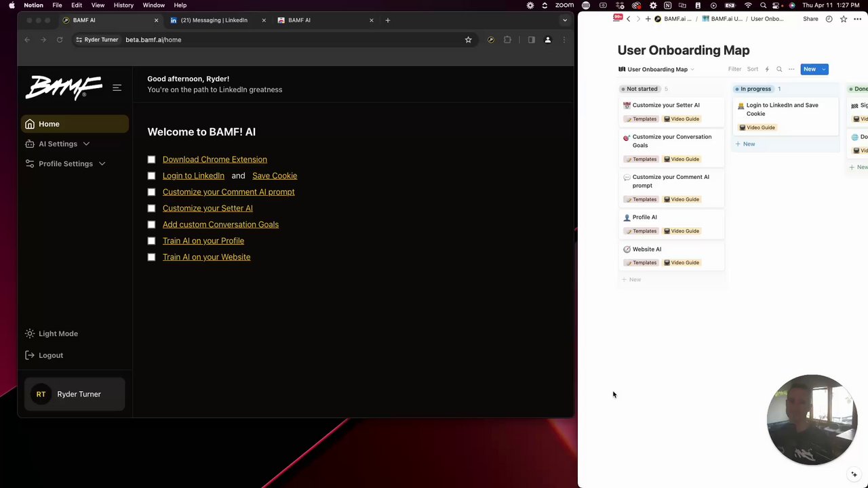The width and height of the screenshot is (868, 488).
Task: Add New card under Not started column
Action: (x=631, y=279)
